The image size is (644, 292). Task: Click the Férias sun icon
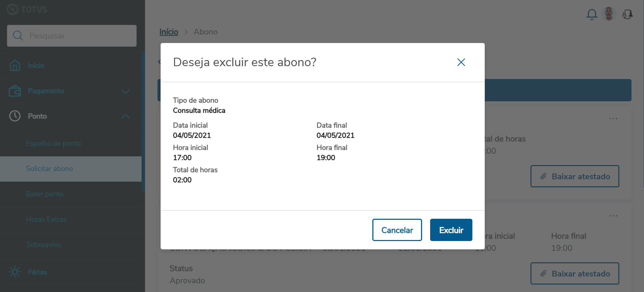pyautogui.click(x=15, y=272)
